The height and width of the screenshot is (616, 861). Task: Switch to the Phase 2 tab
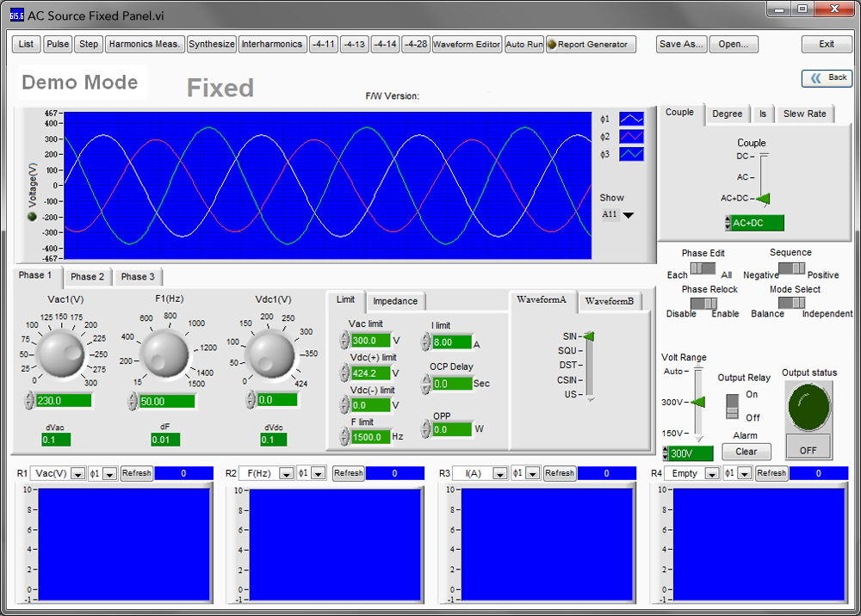pos(87,277)
